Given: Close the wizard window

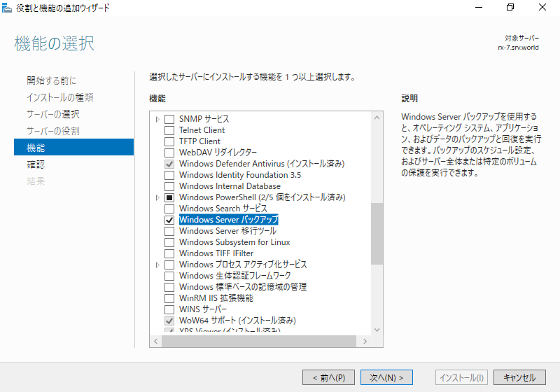Looking at the screenshot, I should click(x=542, y=7).
